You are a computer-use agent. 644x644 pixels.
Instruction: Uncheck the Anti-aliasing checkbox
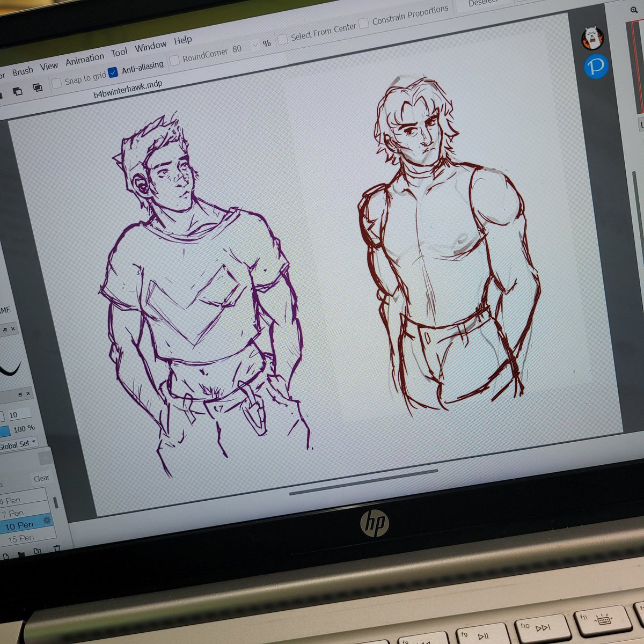click(113, 72)
